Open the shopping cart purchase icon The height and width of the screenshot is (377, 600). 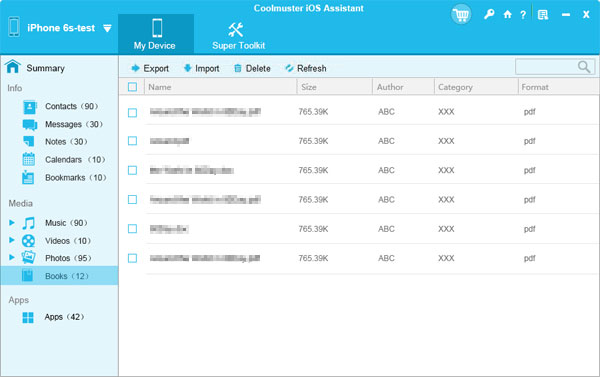[461, 15]
